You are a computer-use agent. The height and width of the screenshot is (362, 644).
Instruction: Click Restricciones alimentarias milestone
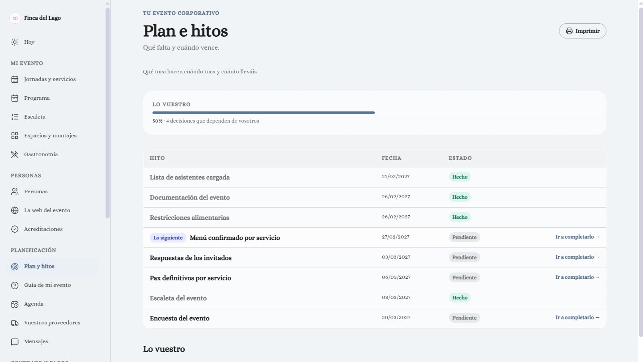pyautogui.click(x=189, y=217)
